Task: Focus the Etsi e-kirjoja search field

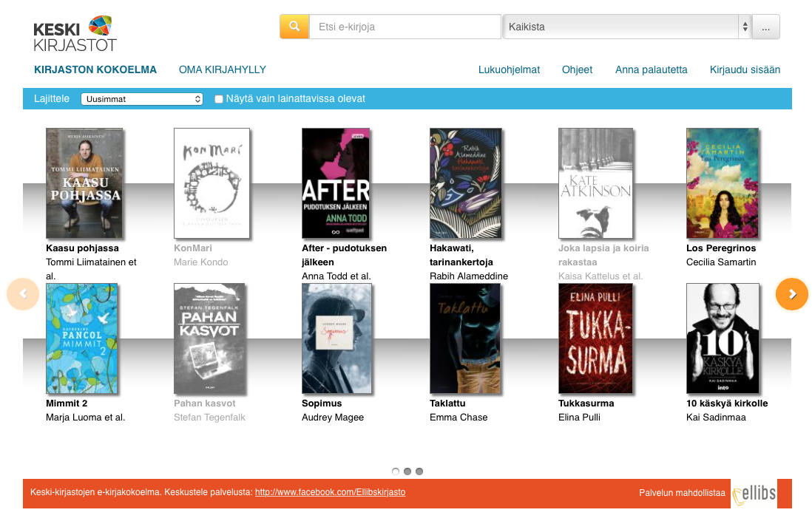Action: coord(405,27)
